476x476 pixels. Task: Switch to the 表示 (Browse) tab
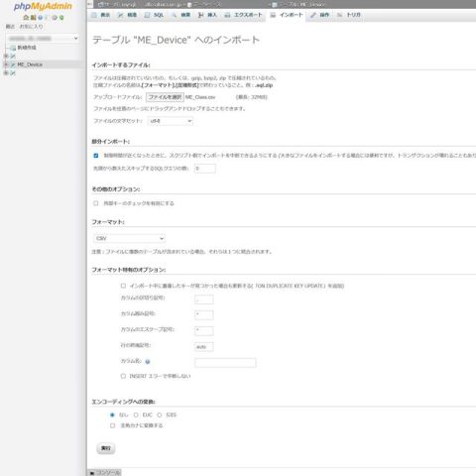click(x=101, y=15)
